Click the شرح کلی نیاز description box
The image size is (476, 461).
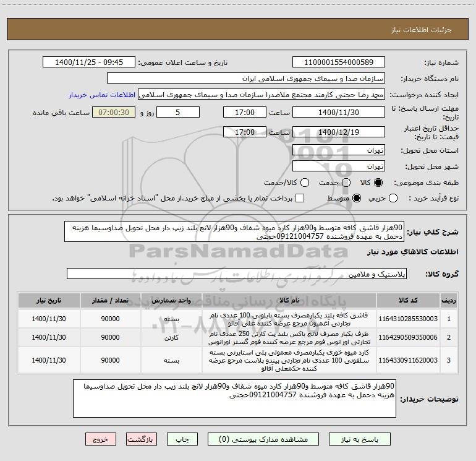tap(234, 232)
